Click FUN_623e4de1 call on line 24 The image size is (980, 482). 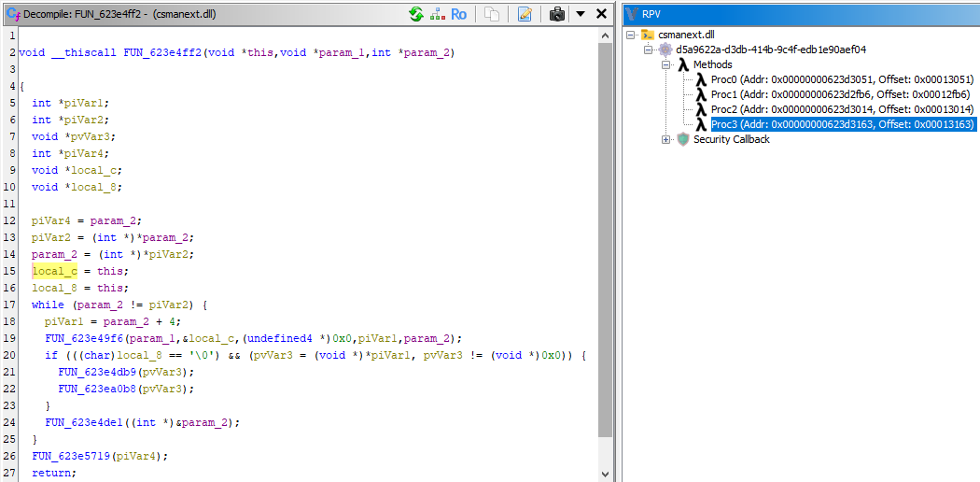(84, 422)
